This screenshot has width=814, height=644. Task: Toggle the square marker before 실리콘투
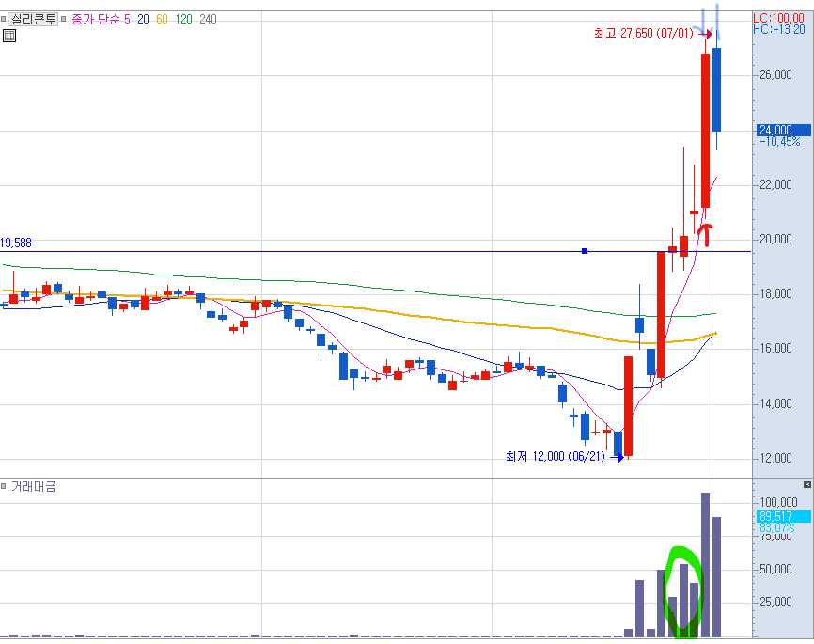click(x=3, y=19)
